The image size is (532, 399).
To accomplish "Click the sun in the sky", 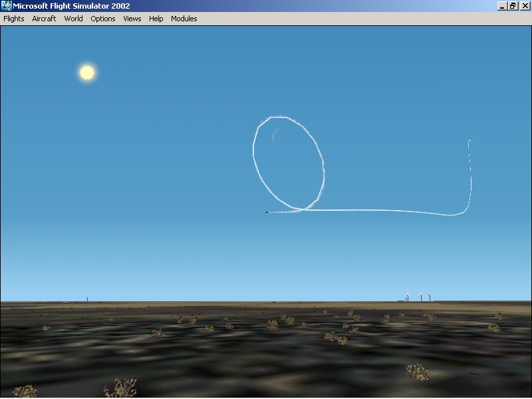I will pos(87,72).
